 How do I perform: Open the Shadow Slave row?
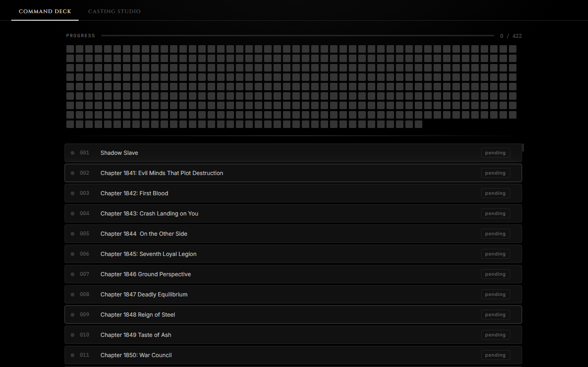coord(293,153)
